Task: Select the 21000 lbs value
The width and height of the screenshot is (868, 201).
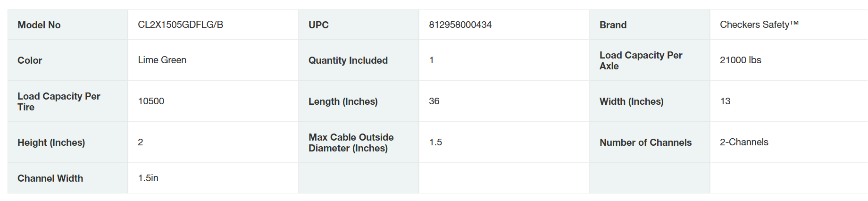Action: pyautogui.click(x=740, y=60)
